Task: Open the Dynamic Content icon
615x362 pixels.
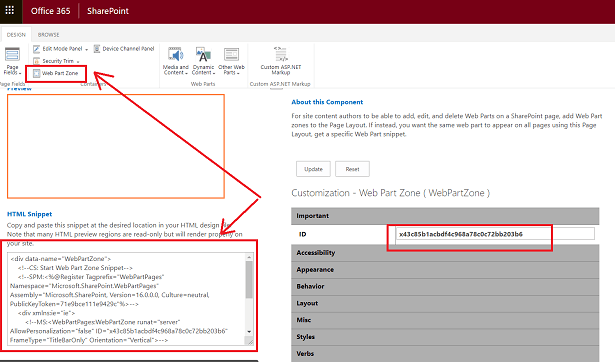Action: [203, 55]
